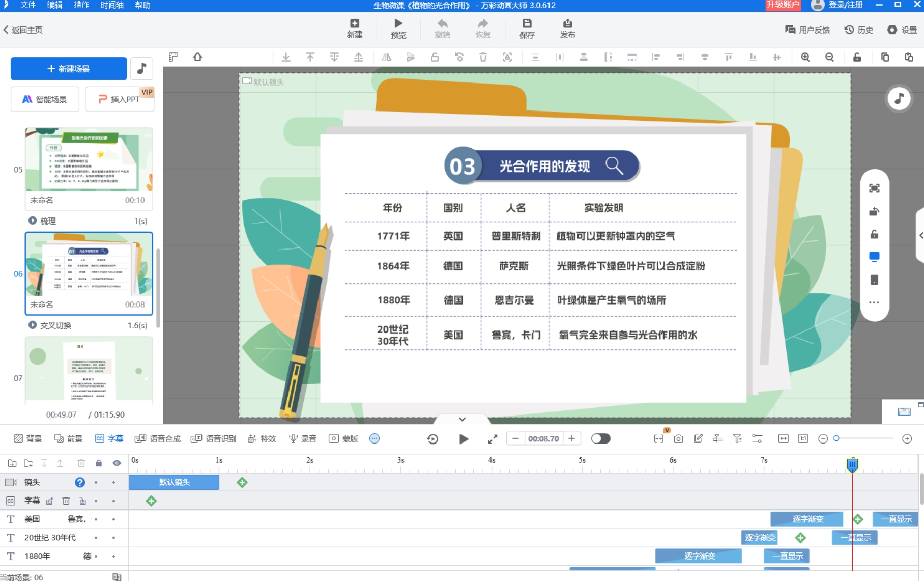Open the 时间轴 menu
The height and width of the screenshot is (581, 924).
(112, 5)
